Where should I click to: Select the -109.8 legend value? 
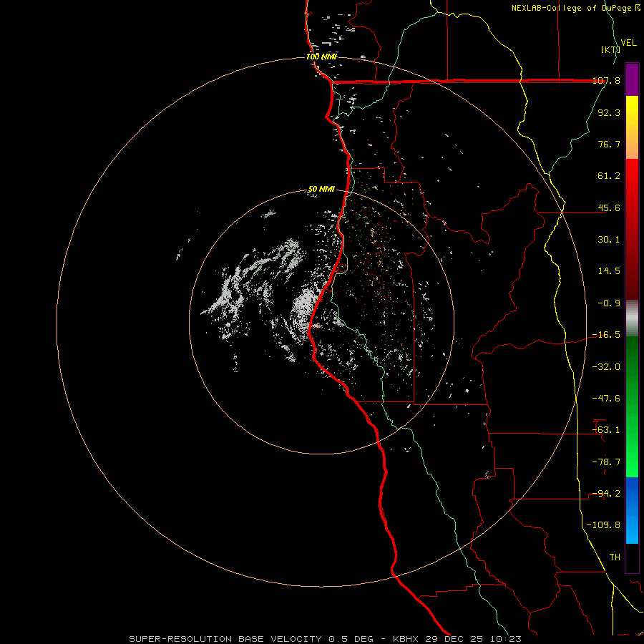[x=603, y=525]
